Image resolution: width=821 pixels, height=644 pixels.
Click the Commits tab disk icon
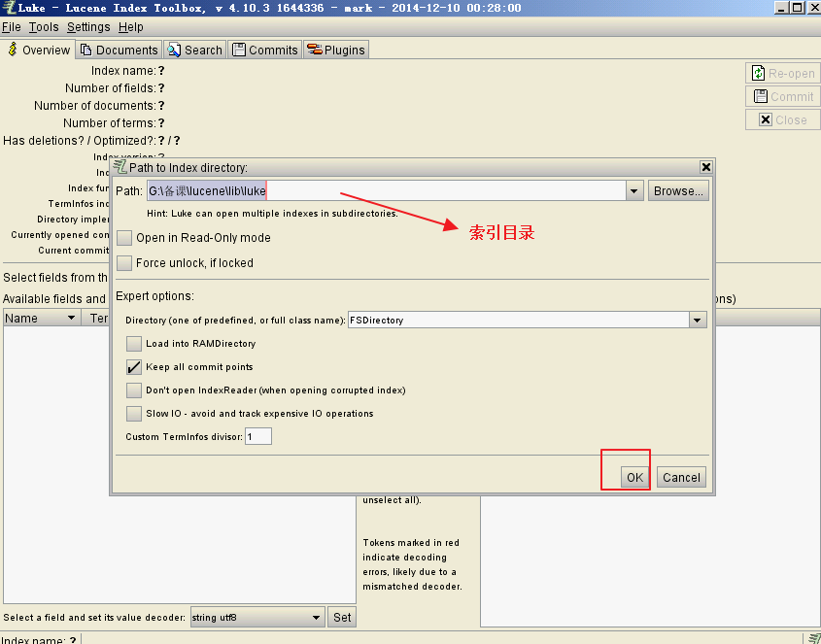[x=239, y=50]
